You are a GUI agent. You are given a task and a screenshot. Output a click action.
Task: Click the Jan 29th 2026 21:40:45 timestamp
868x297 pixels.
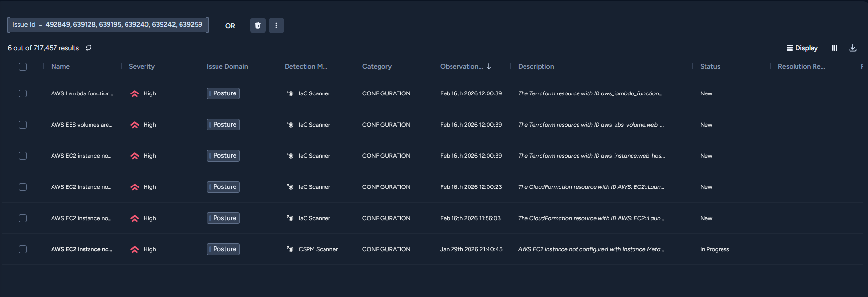(471, 249)
